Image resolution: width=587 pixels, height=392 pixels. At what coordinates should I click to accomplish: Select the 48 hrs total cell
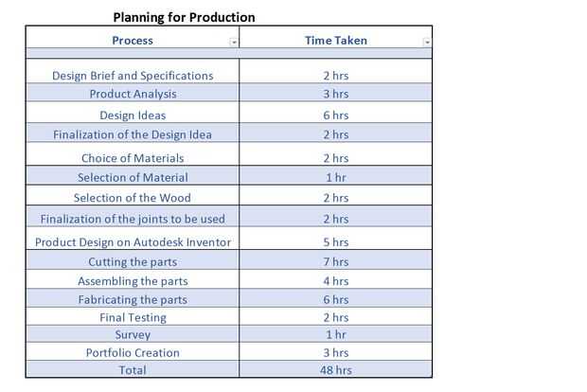click(335, 370)
